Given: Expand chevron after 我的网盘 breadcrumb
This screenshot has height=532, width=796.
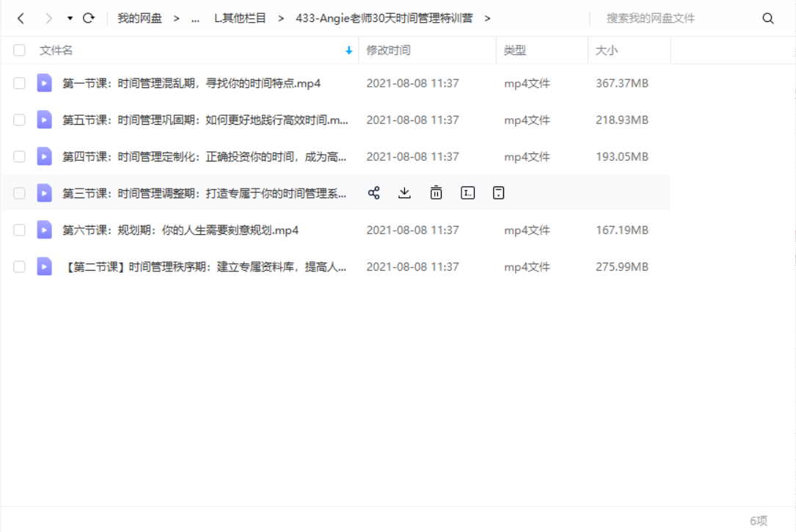Looking at the screenshot, I should pyautogui.click(x=176, y=19).
